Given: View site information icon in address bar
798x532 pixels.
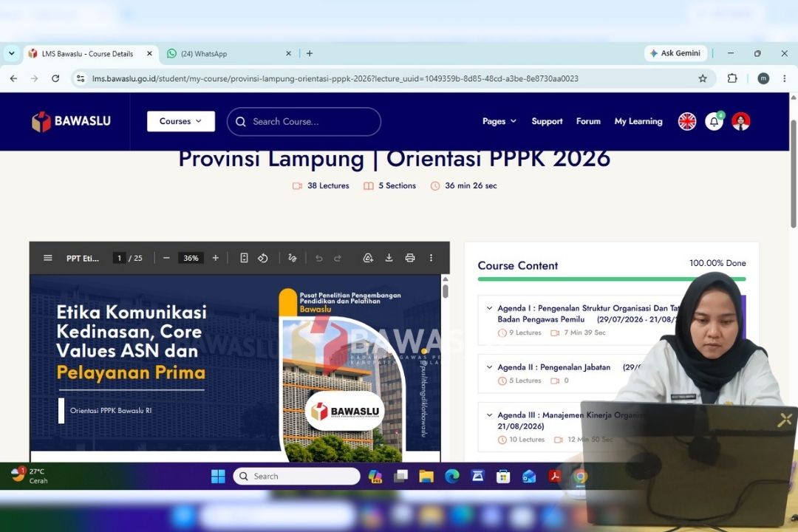Looking at the screenshot, I should 81,78.
